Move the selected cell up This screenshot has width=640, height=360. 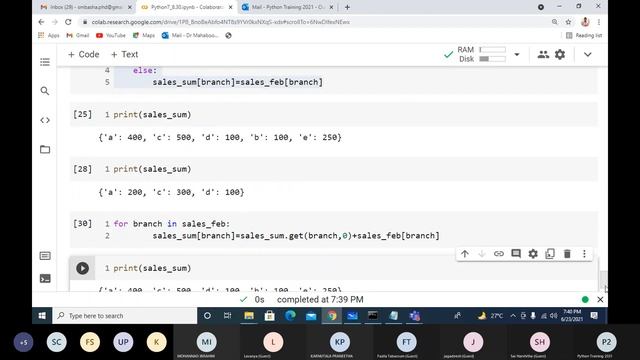(464, 254)
